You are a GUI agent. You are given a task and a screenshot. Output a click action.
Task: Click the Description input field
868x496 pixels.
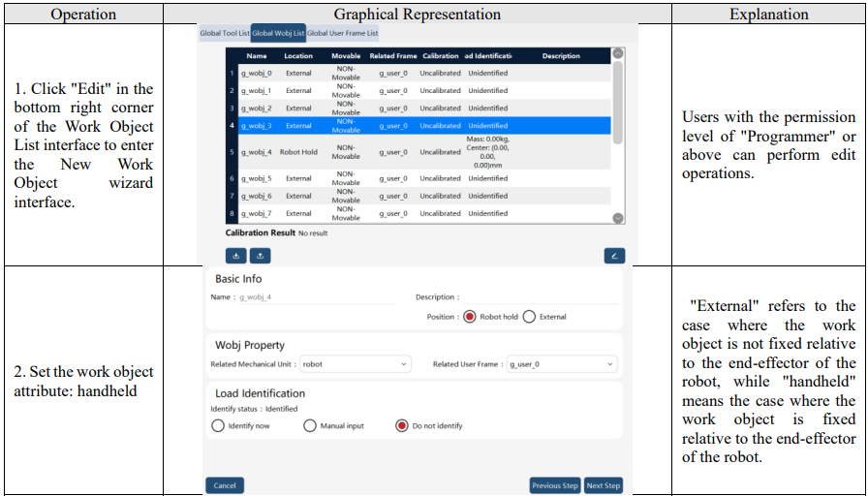(540, 297)
